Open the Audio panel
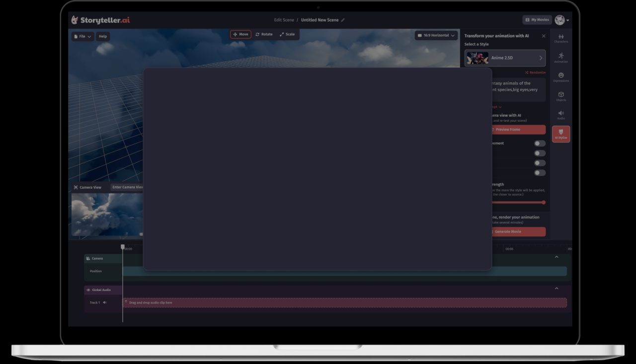Image resolution: width=636 pixels, height=364 pixels. (x=561, y=115)
